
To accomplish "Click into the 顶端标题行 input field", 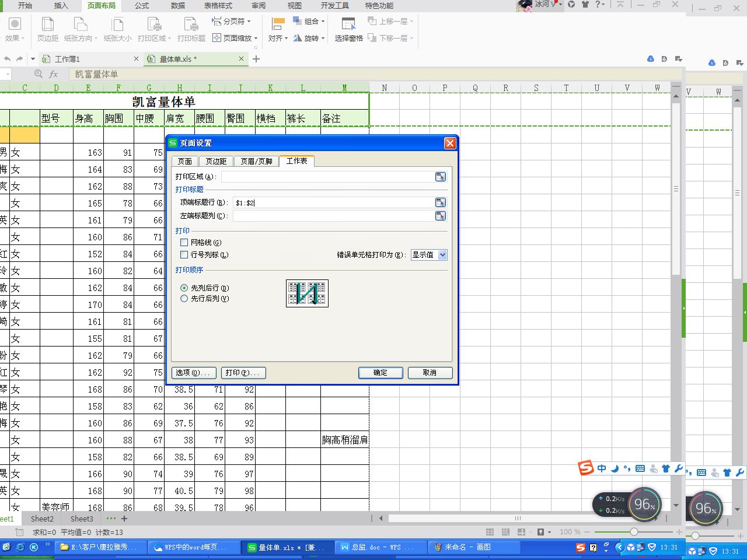I will [334, 202].
